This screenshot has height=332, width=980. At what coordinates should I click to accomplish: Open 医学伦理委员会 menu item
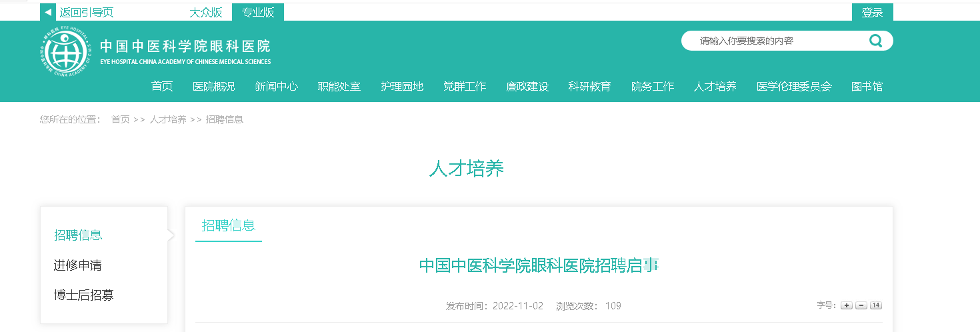coord(794,87)
